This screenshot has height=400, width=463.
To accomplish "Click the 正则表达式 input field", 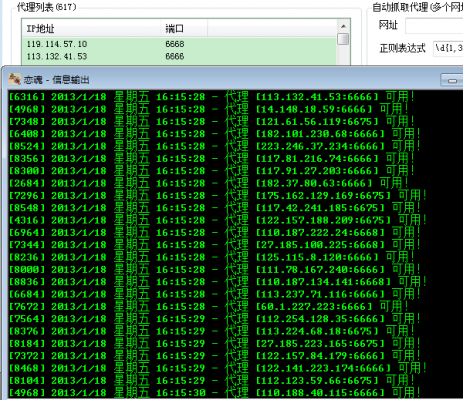I will pos(448,48).
